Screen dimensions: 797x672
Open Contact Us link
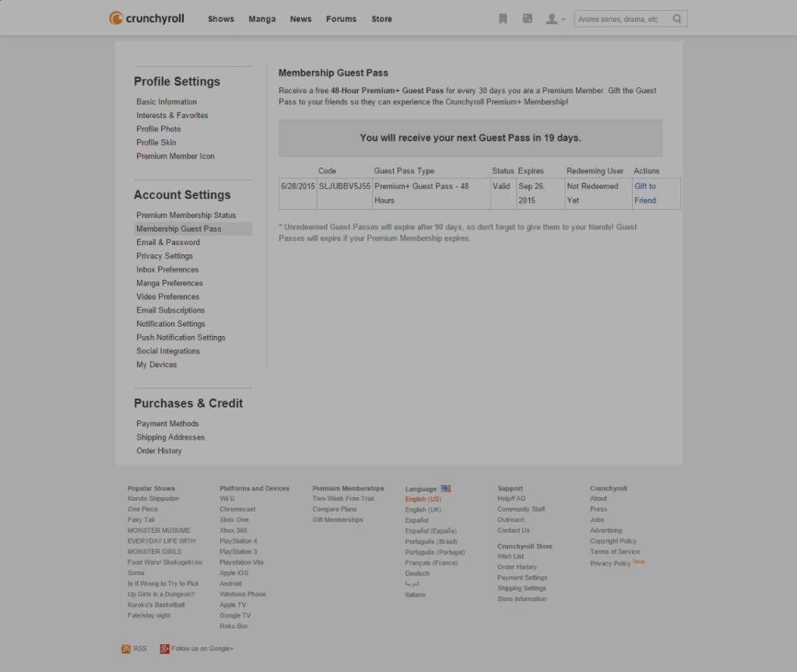click(514, 530)
